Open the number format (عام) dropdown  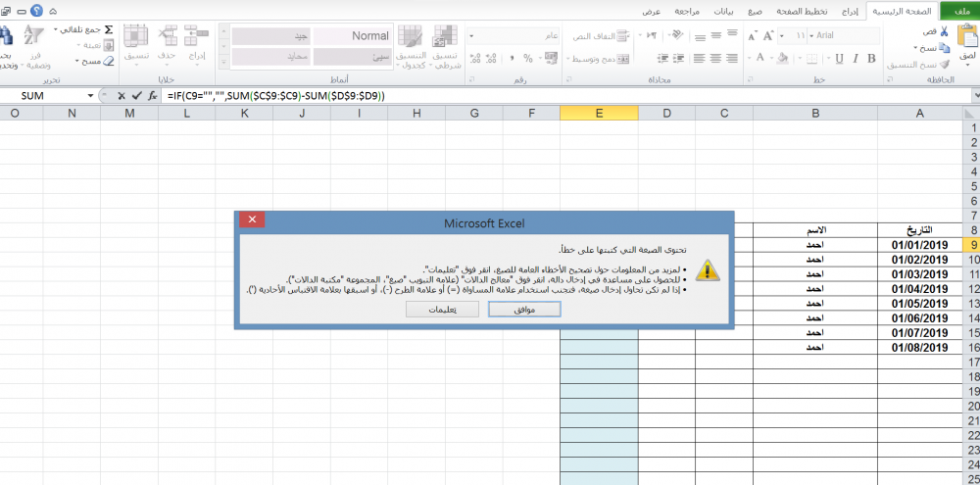[x=471, y=35]
